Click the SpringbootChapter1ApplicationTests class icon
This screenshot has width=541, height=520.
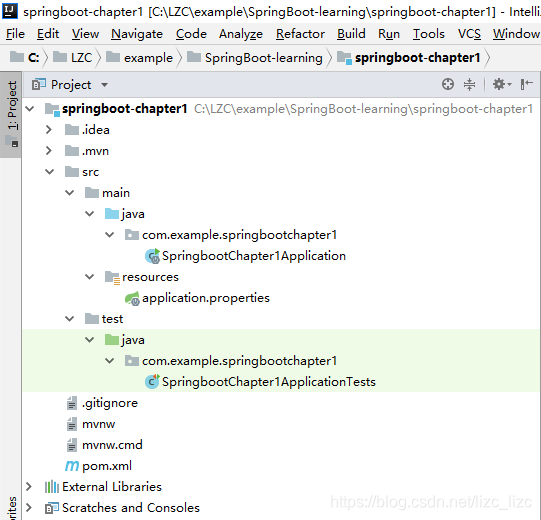(152, 382)
